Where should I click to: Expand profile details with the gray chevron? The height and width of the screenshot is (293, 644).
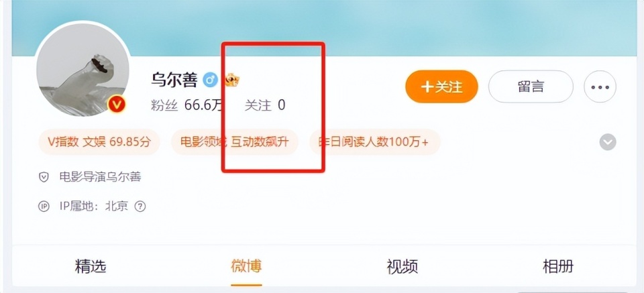point(608,142)
